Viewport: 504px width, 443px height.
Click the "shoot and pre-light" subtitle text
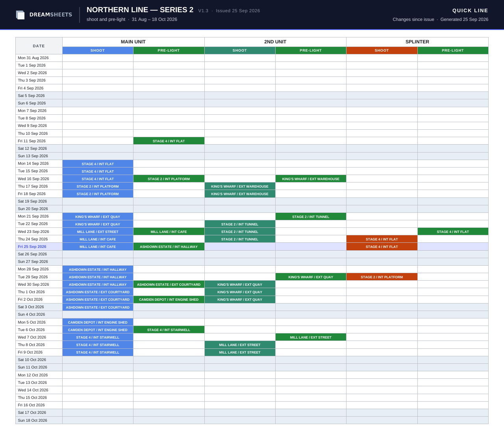pyautogui.click(x=106, y=19)
